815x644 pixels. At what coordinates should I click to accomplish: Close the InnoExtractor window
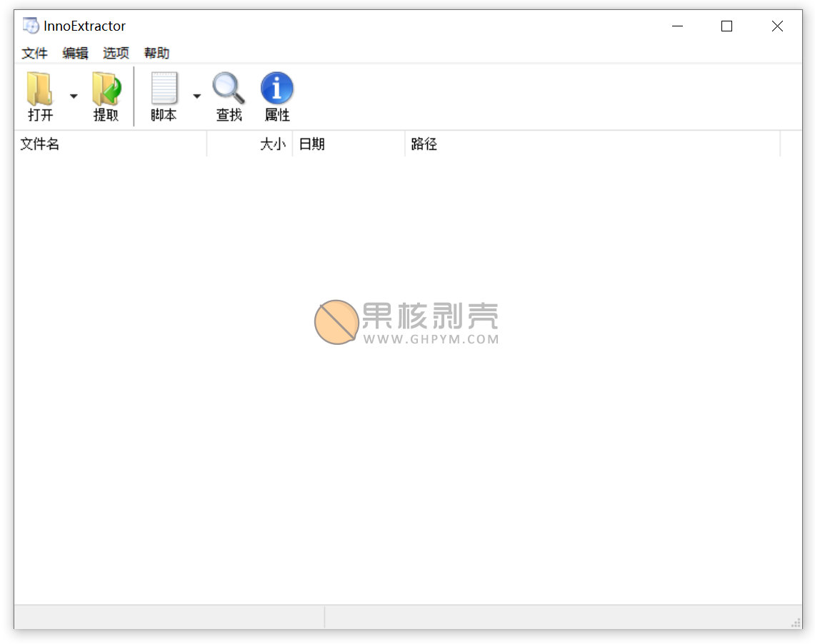pyautogui.click(x=777, y=26)
